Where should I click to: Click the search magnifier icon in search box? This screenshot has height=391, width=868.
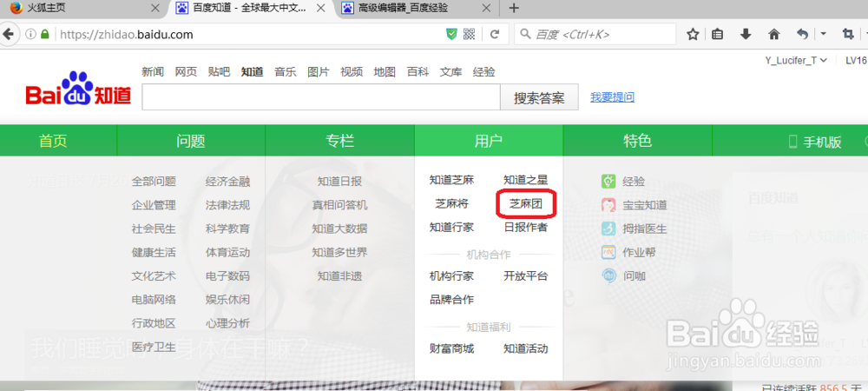point(525,35)
